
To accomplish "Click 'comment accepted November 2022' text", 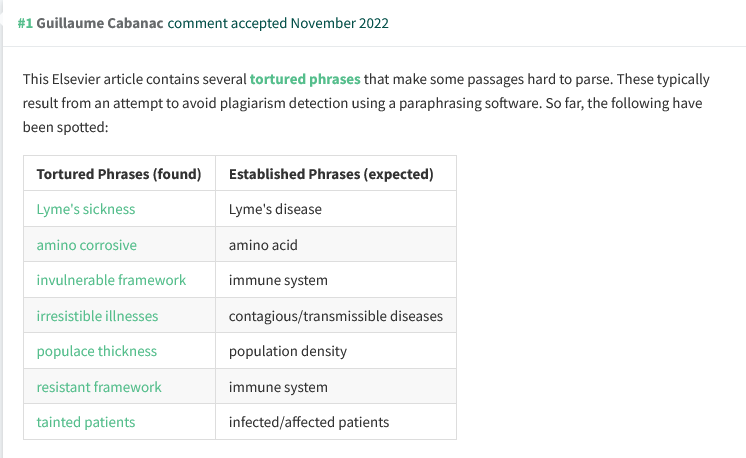I will point(278,22).
